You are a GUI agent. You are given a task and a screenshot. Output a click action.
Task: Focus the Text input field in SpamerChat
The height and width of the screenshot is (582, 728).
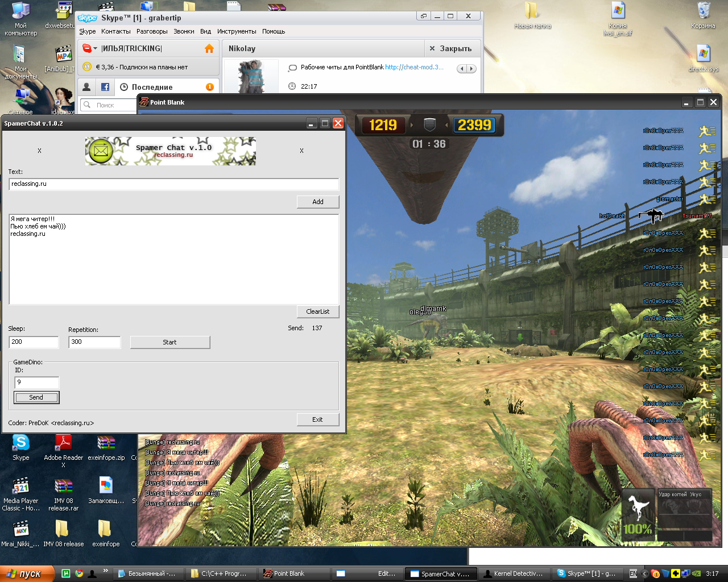(174, 184)
